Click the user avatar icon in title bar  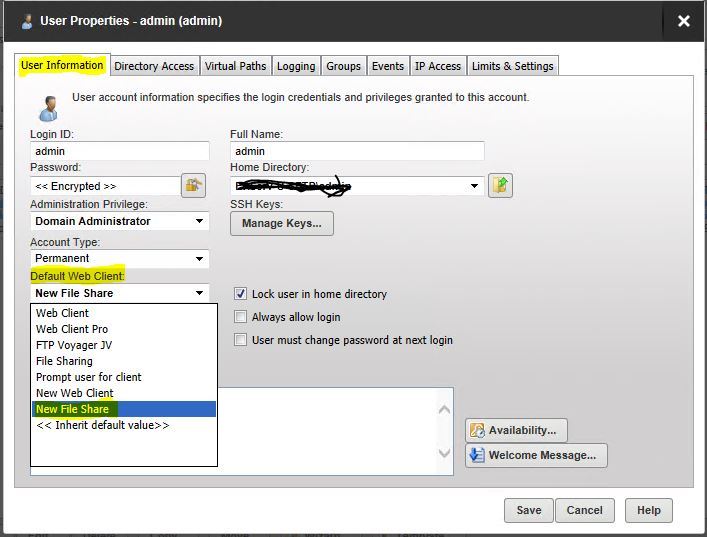coord(27,21)
